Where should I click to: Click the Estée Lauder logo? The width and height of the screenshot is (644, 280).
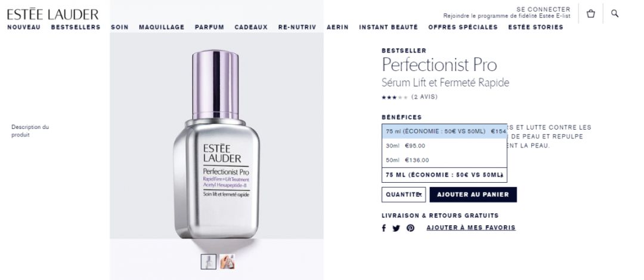[52, 14]
